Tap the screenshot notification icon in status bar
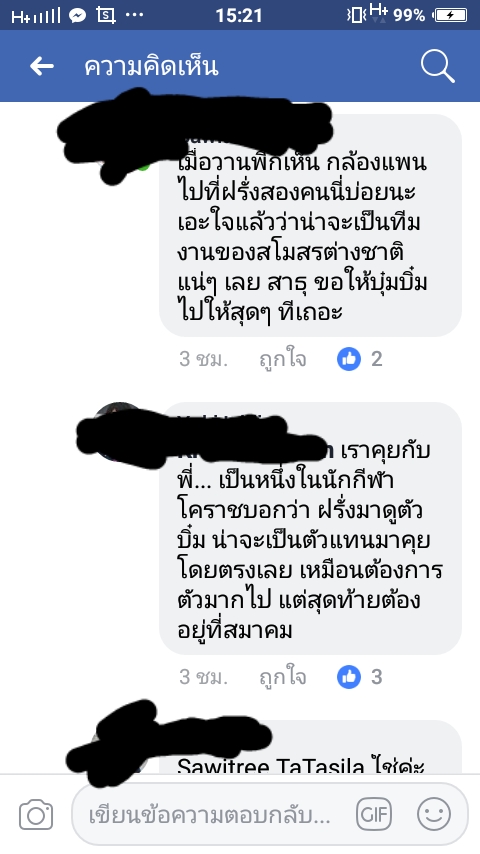The height and width of the screenshot is (854, 480). pyautogui.click(x=106, y=15)
